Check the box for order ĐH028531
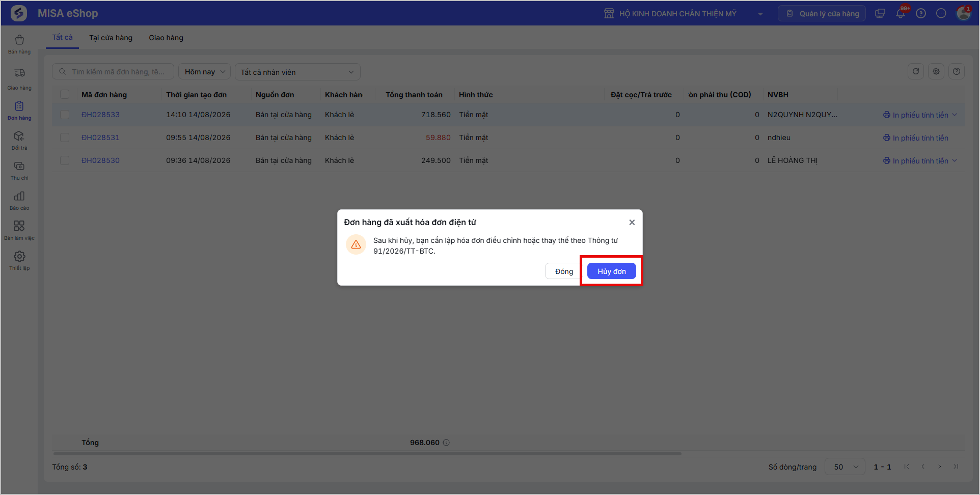The width and height of the screenshot is (980, 495). coord(65,137)
